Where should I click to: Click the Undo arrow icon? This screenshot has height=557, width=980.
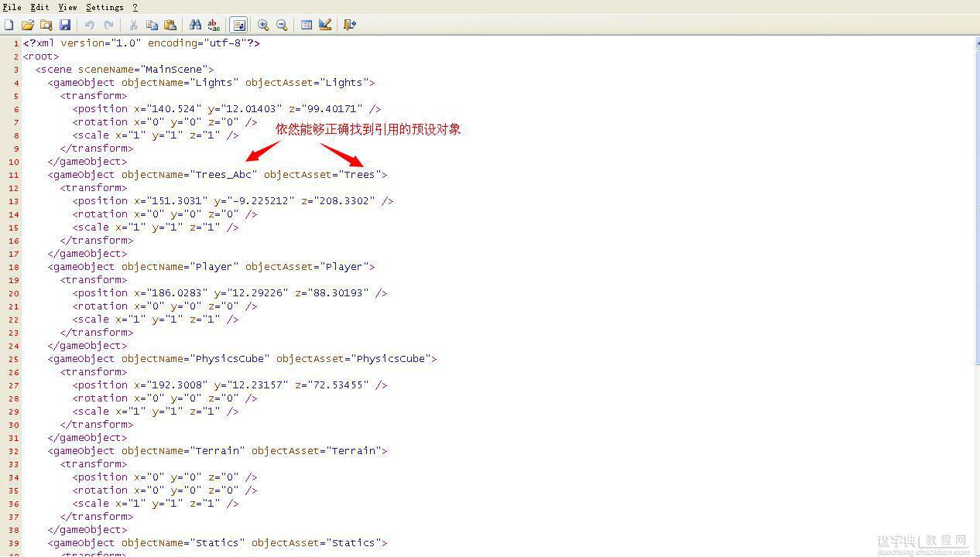[90, 25]
